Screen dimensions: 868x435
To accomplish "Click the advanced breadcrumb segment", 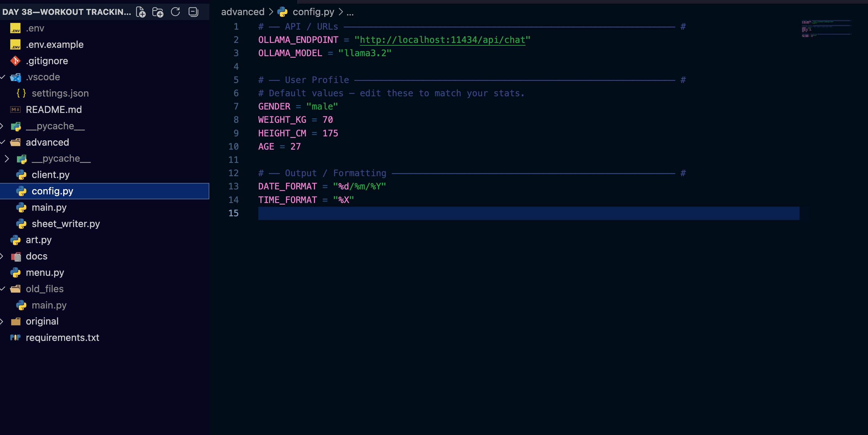I will (243, 12).
